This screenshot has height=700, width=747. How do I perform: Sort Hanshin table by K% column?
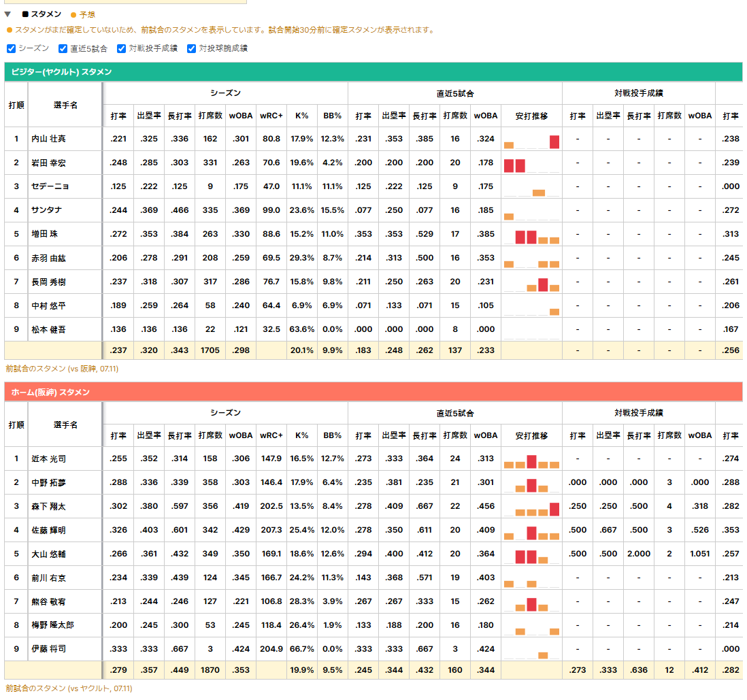click(x=301, y=435)
